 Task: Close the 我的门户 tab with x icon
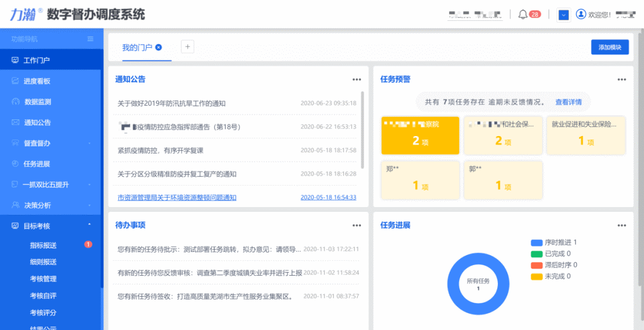[159, 47]
